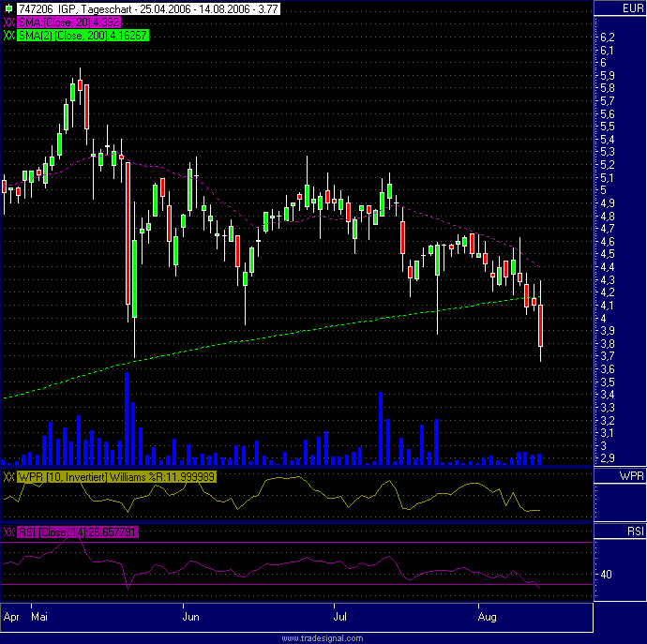Click the 'Mai' month label on time axis
Image resolution: width=647 pixels, height=644 pixels.
pos(39,617)
